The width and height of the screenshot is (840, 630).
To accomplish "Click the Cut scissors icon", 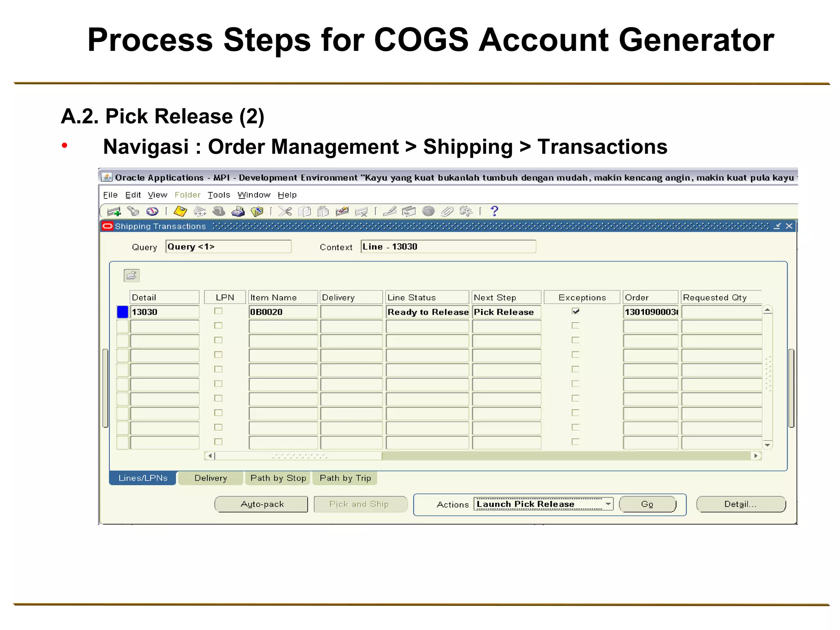I will point(285,211).
